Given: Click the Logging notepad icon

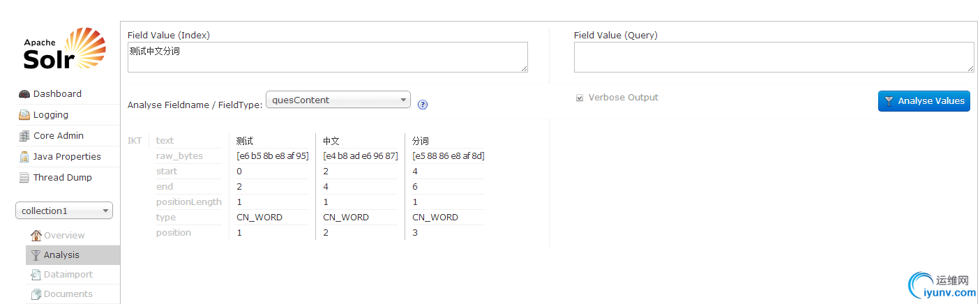Looking at the screenshot, I should click(x=24, y=115).
